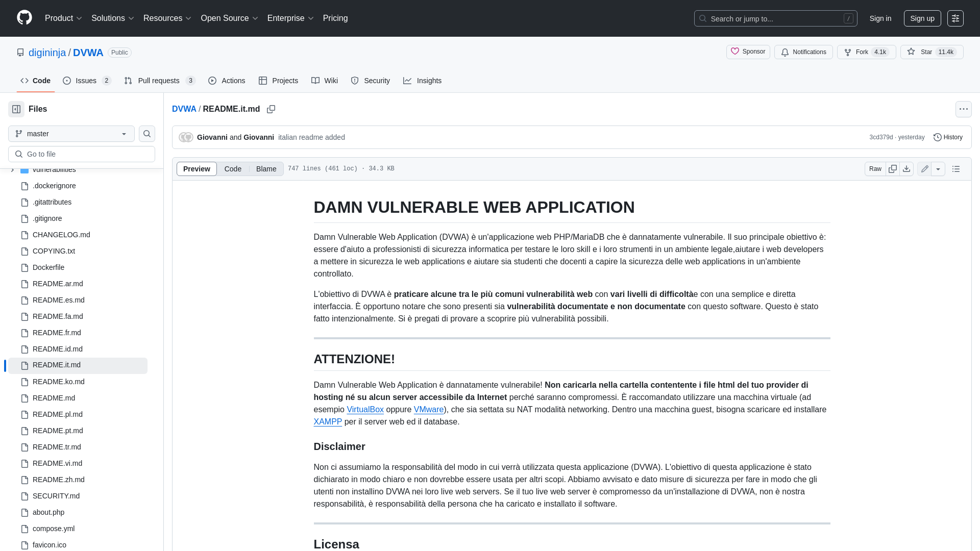Open the master branch selector dropdown
Image resolution: width=980 pixels, height=551 pixels.
point(71,134)
